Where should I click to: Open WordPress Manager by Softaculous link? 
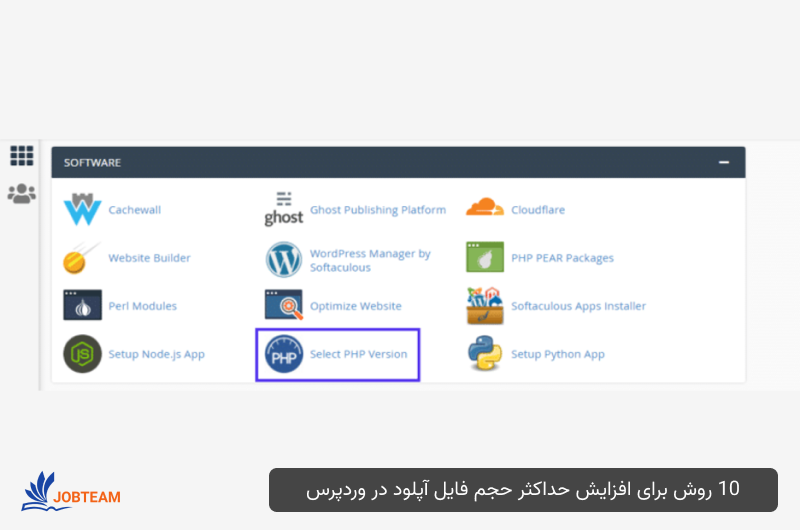point(370,260)
